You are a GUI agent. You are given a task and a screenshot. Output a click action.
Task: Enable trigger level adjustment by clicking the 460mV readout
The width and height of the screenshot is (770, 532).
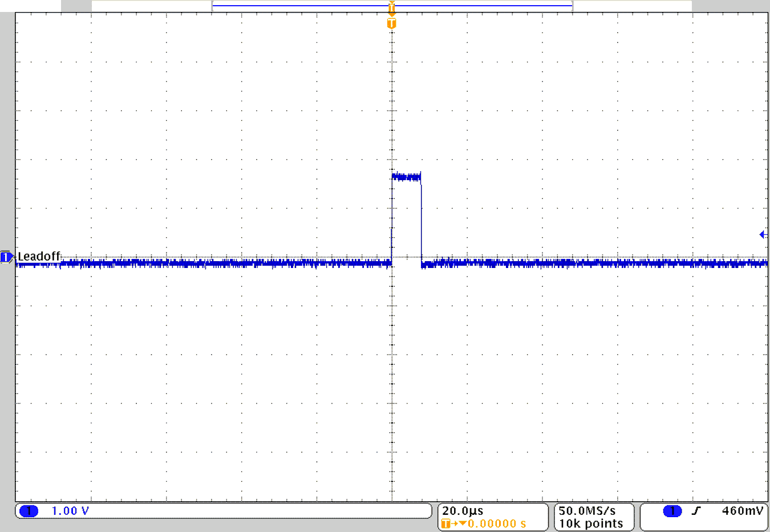[743, 511]
